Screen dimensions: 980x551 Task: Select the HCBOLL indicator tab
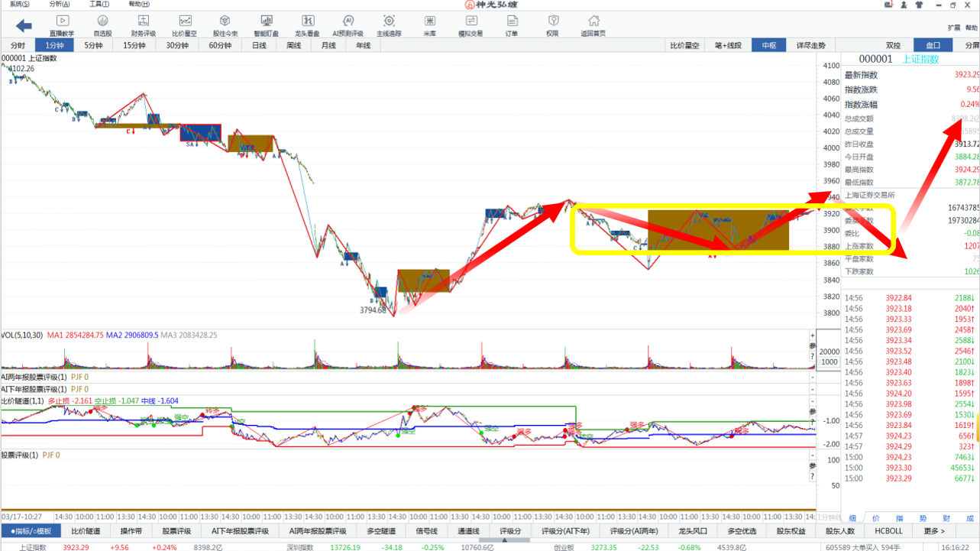[888, 531]
